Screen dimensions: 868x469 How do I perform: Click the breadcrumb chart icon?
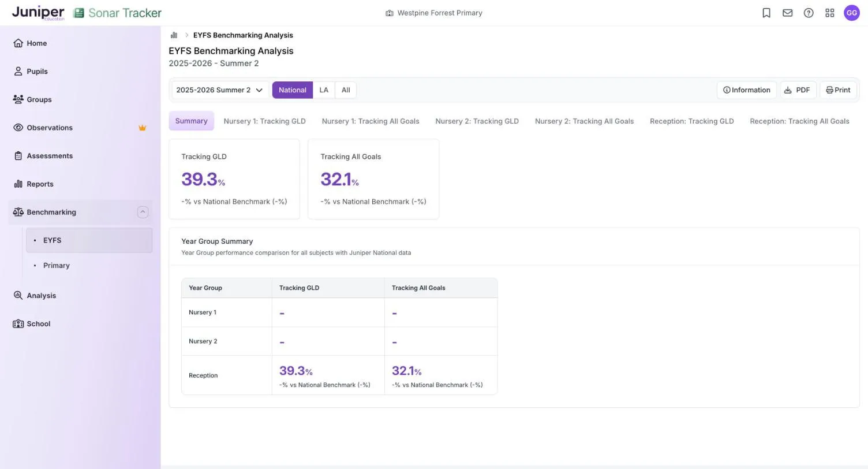click(x=174, y=35)
